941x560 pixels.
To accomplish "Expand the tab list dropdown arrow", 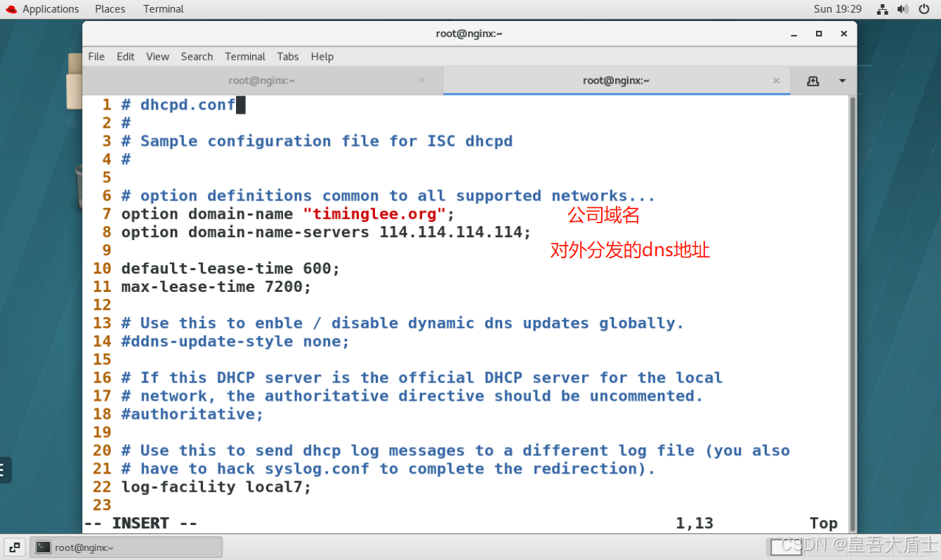I will click(x=843, y=81).
